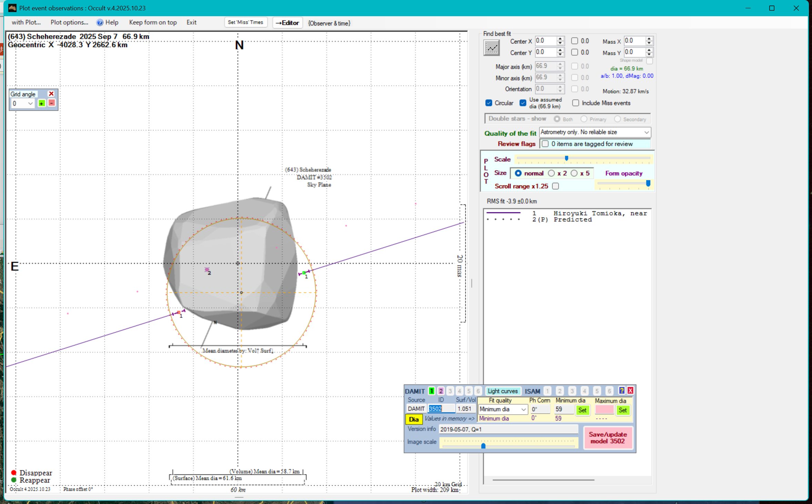The image size is (812, 504).
Task: Expand the Fit quality Minimum dia dropdown
Action: [524, 410]
